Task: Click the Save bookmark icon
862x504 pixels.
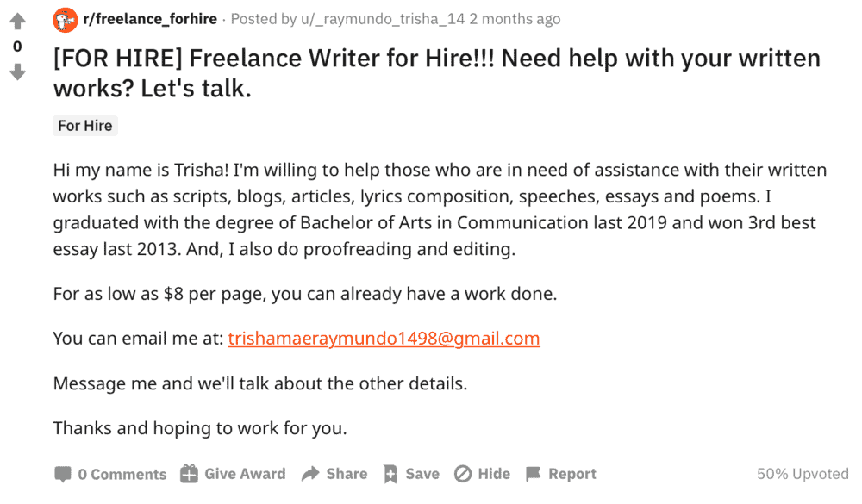Action: click(x=390, y=473)
